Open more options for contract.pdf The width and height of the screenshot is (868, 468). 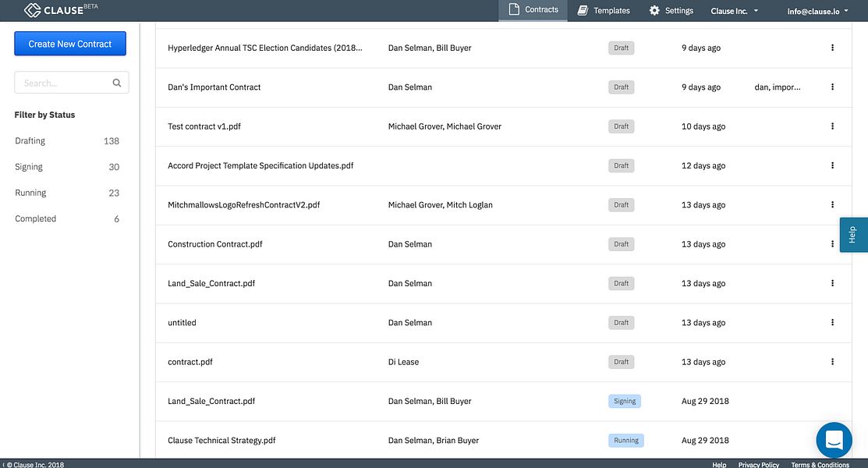(832, 362)
